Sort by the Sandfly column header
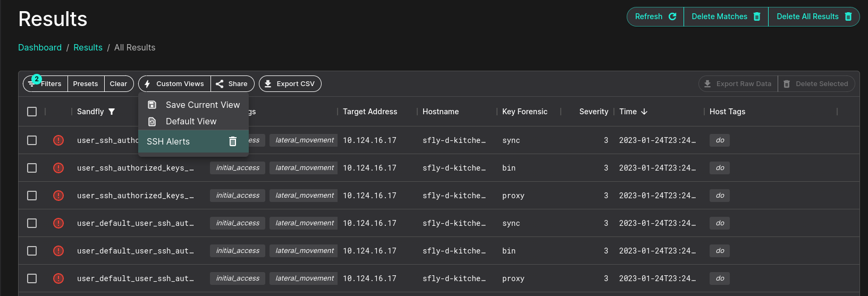Viewport: 868px width, 296px height. 90,112
